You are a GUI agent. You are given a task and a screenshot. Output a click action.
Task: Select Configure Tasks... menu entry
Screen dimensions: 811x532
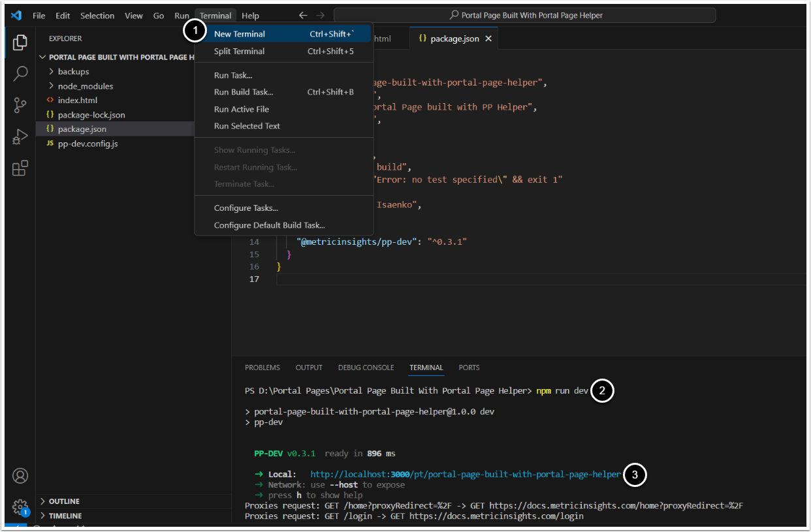246,208
